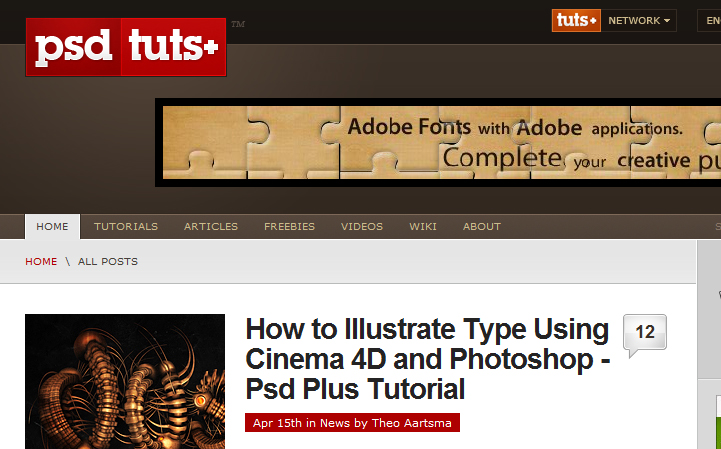Switch to the VIDEOS section
Image resolution: width=721 pixels, height=449 pixels.
[x=362, y=227]
